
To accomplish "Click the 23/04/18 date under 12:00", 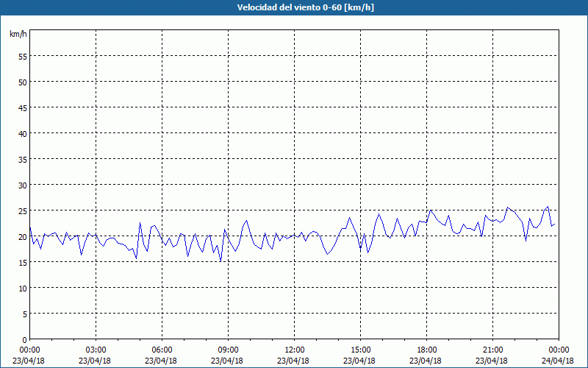I will [x=293, y=361].
